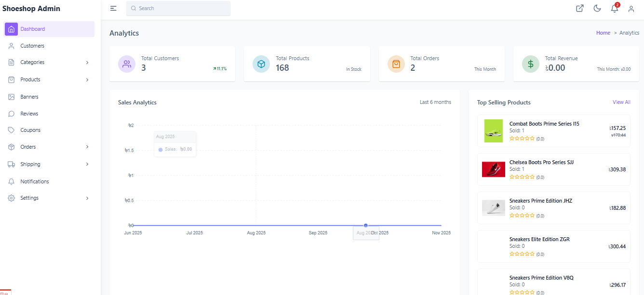
Task: Click the external link icon in header
Action: (580, 8)
